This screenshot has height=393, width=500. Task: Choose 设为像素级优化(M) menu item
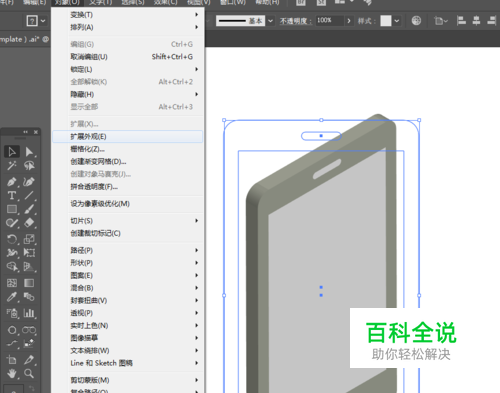(x=128, y=204)
